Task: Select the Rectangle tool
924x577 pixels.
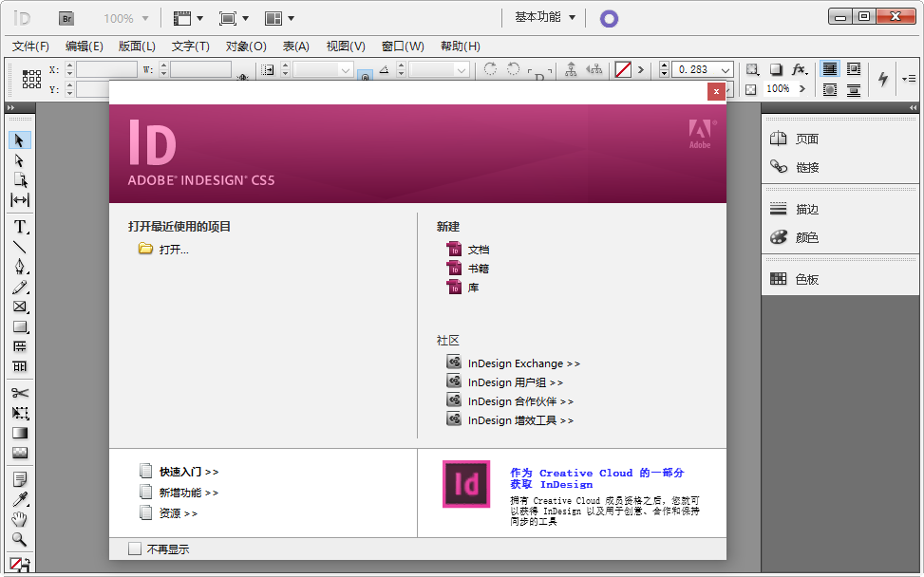Action: [x=19, y=326]
